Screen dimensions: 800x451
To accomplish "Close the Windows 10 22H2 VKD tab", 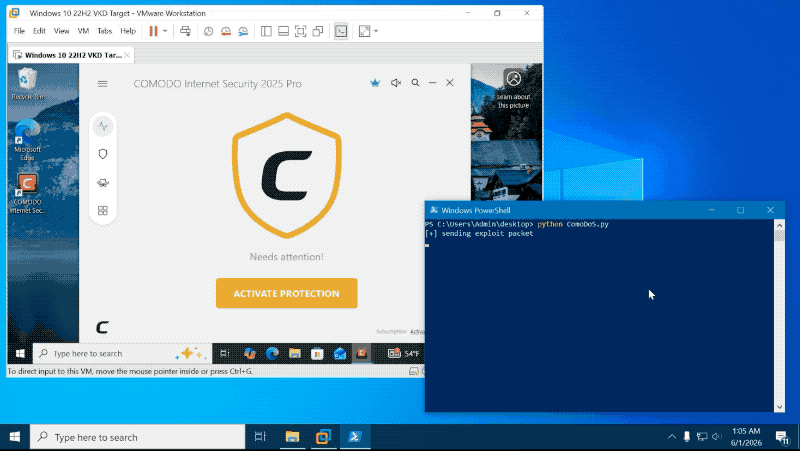I will 127,55.
